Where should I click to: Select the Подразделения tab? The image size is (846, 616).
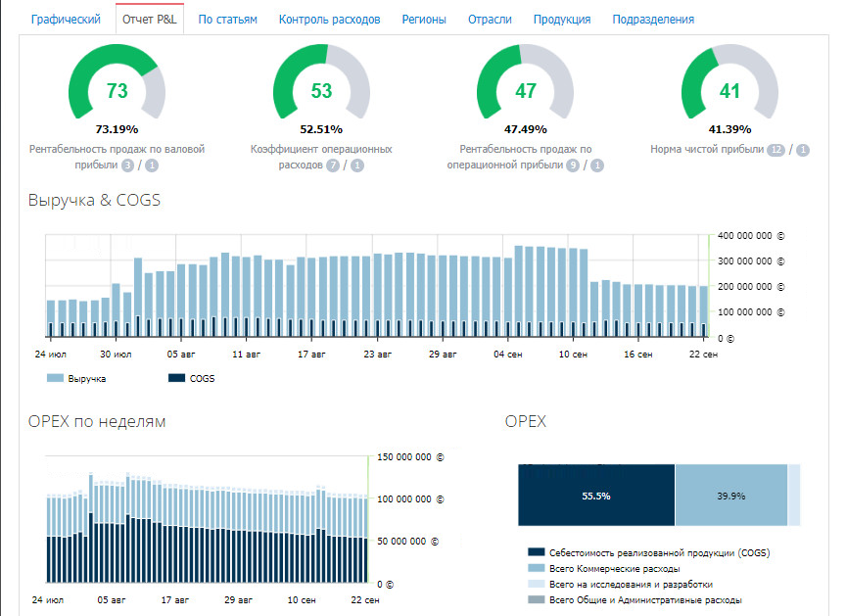(x=653, y=20)
